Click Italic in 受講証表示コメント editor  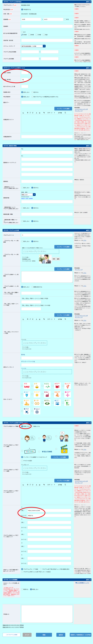(30, 113)
